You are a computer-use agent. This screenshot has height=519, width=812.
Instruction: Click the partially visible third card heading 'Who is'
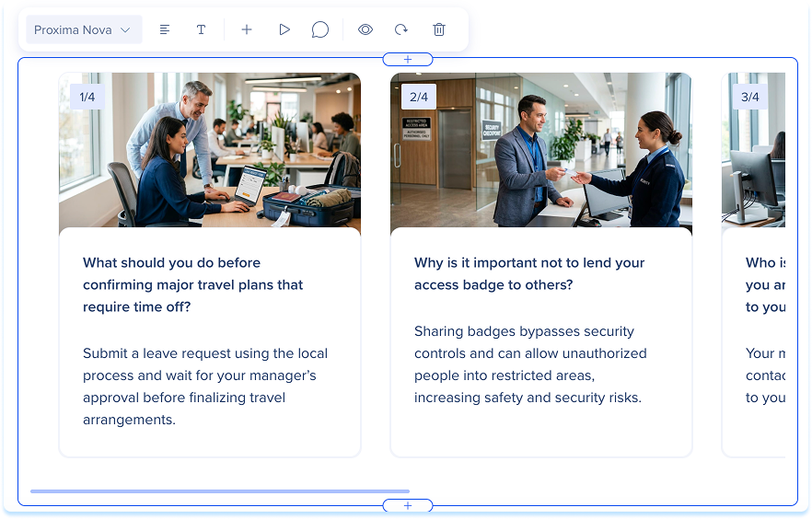pos(765,284)
